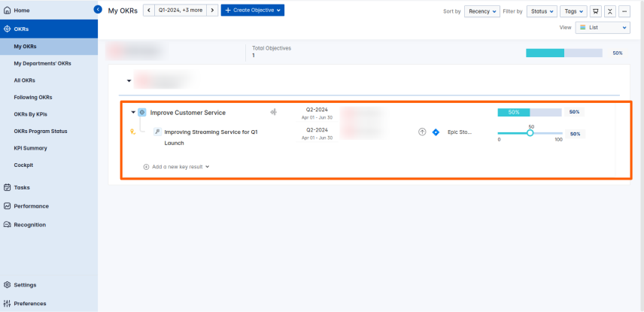Open the Create Objective dropdown button
The width and height of the screenshot is (644, 312).
(253, 11)
